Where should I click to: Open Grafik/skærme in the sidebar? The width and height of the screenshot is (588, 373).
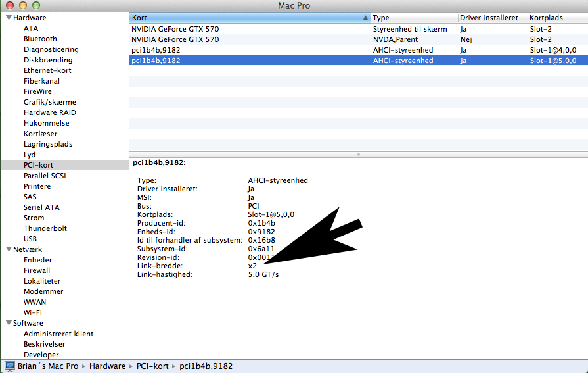pos(49,102)
